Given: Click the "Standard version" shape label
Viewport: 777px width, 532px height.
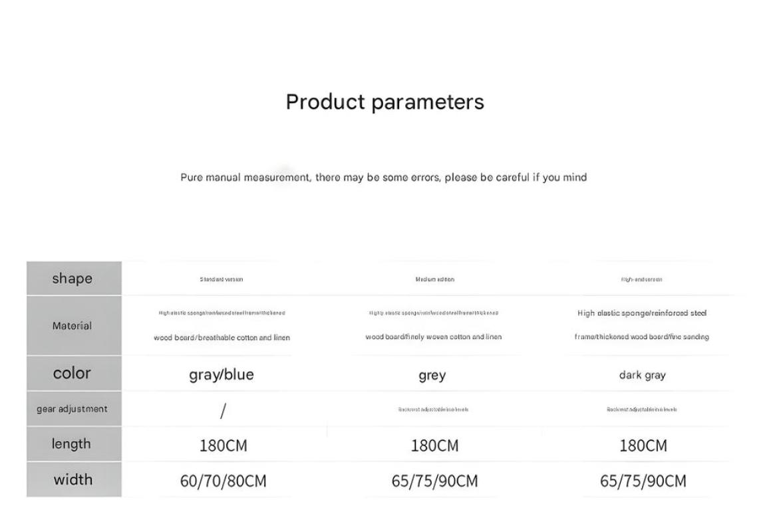Looking at the screenshot, I should coord(222,279).
